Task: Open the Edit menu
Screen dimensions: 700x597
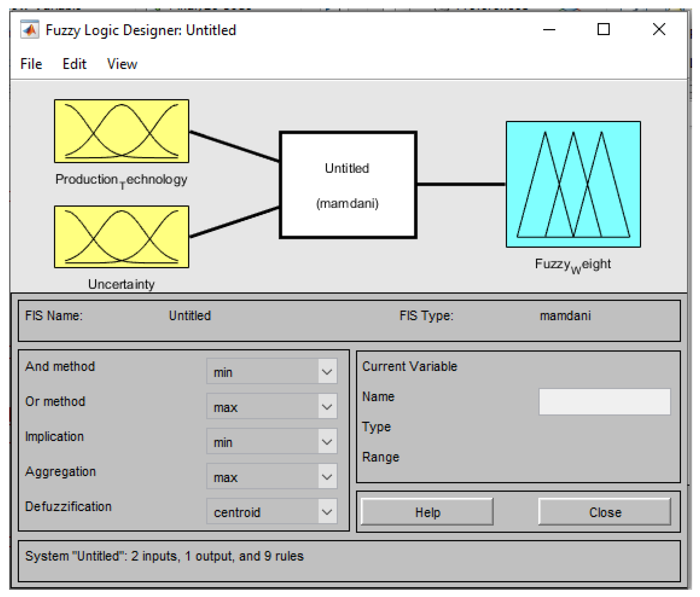Action: pyautogui.click(x=74, y=64)
